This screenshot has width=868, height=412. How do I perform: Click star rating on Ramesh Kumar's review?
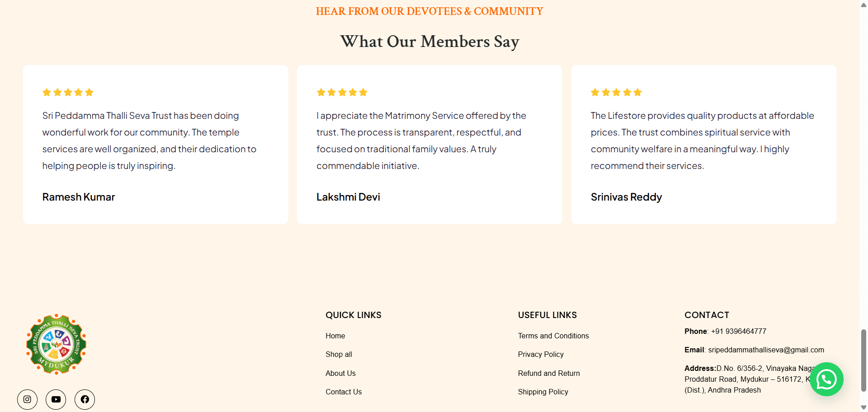[x=68, y=93]
